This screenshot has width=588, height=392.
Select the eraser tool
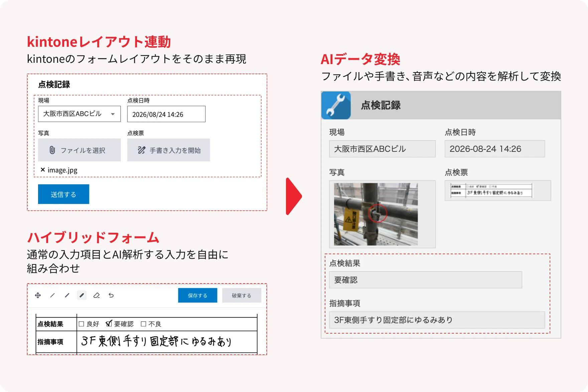97,295
